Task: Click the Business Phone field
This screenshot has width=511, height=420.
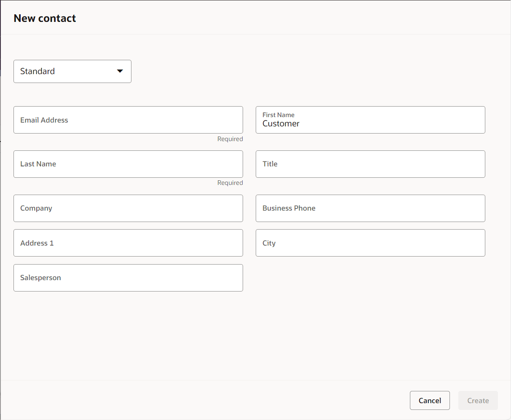Action: (x=370, y=208)
